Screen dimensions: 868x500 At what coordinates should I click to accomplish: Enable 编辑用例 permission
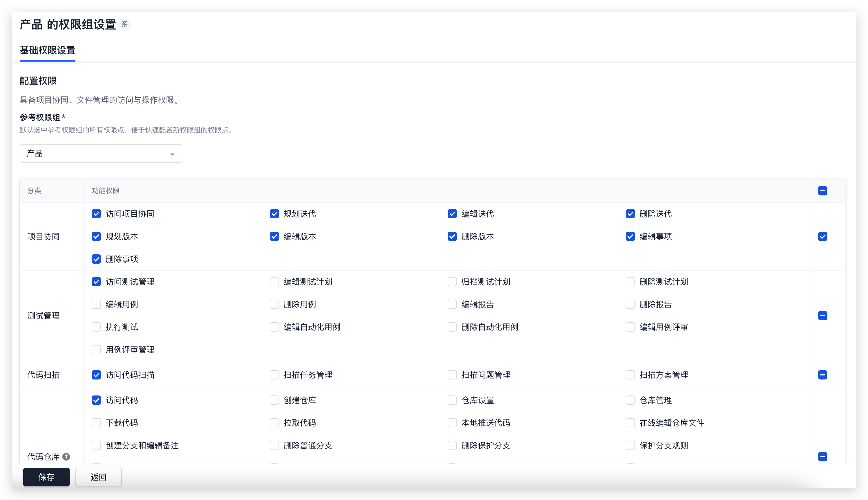pos(96,304)
